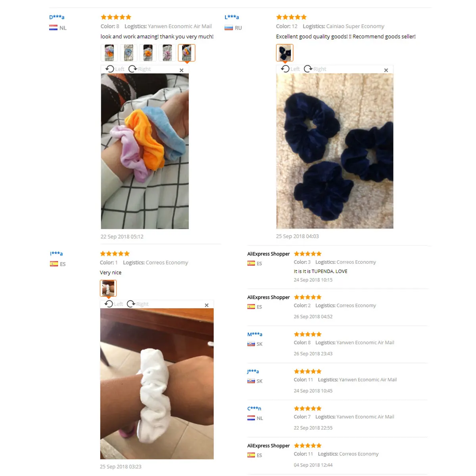Open reviewer L***a's profile
476x476 pixels.
(x=232, y=17)
